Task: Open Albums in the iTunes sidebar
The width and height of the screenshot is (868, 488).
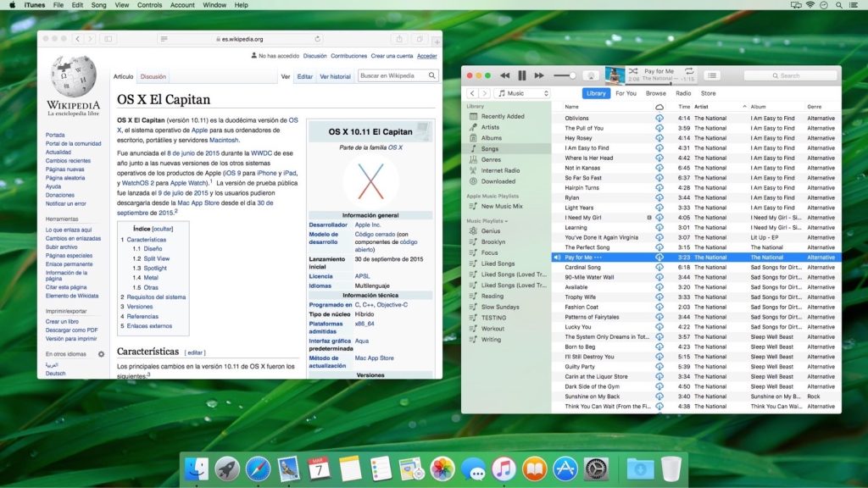Action: point(491,138)
